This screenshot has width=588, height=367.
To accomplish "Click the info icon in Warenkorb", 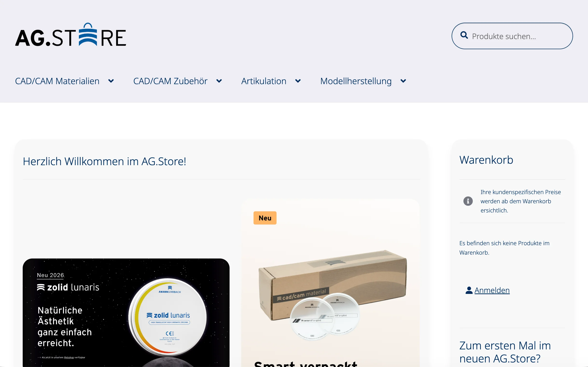I will (468, 201).
